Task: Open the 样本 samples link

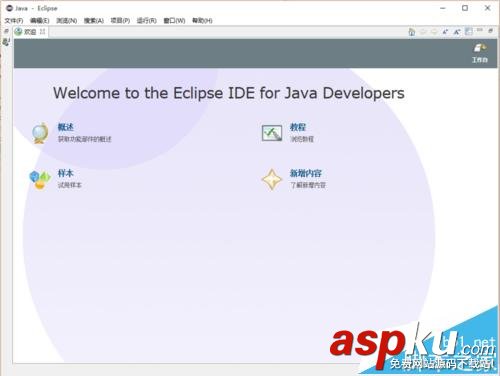Action: click(x=66, y=173)
